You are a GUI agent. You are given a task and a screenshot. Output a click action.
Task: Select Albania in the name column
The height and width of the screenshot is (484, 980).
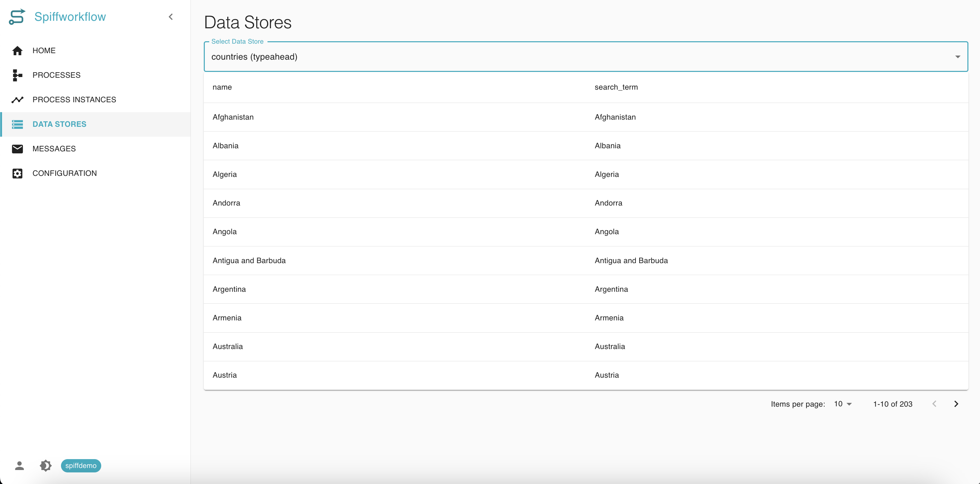225,146
